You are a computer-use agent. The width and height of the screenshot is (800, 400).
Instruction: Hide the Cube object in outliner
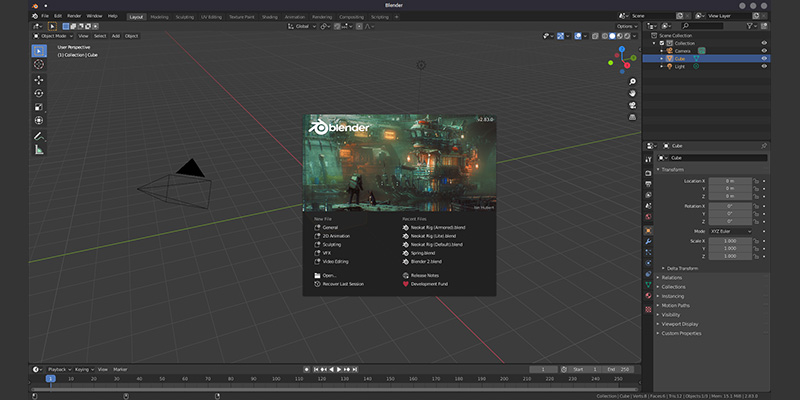tap(764, 59)
